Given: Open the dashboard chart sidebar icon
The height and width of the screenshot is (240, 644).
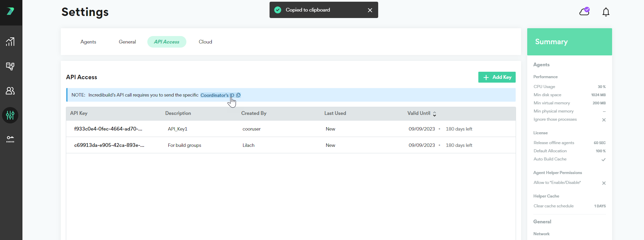Looking at the screenshot, I should 10,42.
